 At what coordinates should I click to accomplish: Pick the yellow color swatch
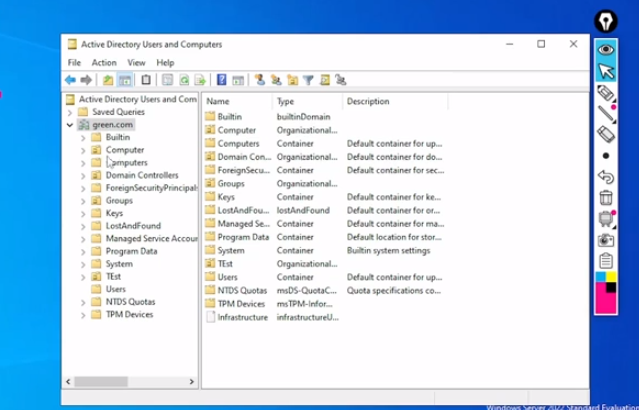[611, 277]
